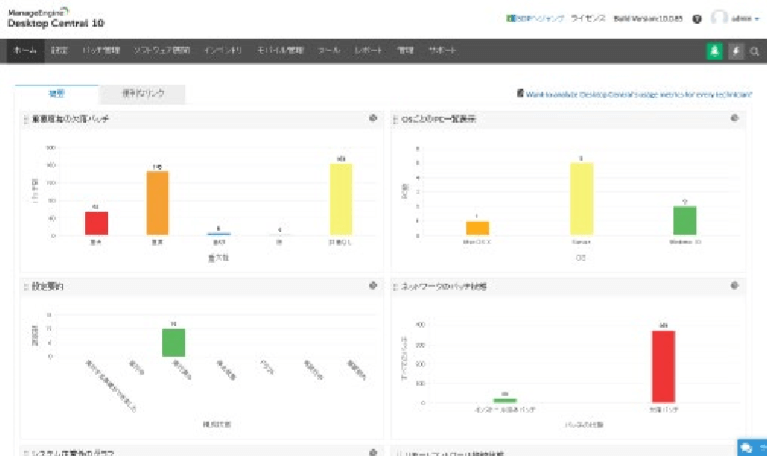Click the Mac OS X axis label
Screen dimensions: 767x456
click(x=477, y=242)
